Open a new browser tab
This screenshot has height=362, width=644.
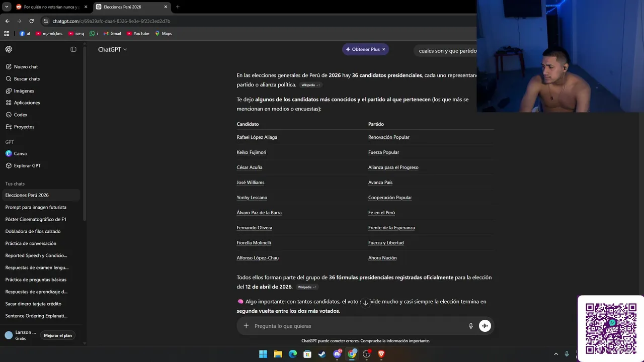pyautogui.click(x=178, y=7)
